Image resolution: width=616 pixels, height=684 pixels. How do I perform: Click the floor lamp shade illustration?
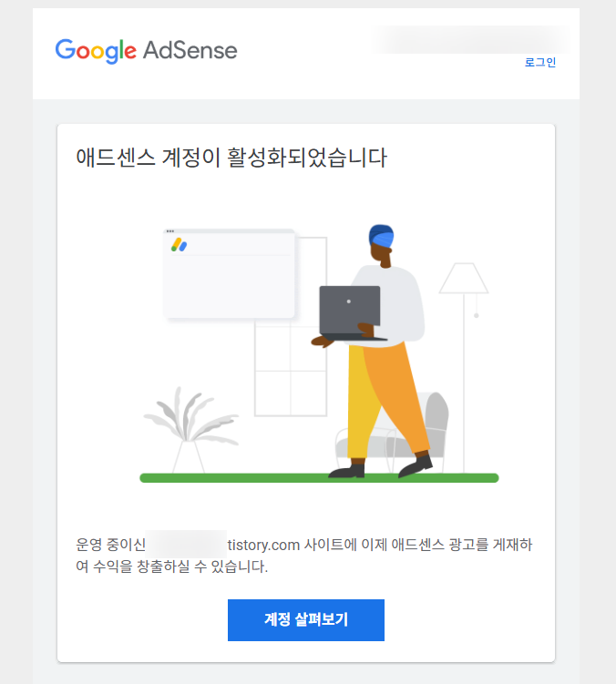click(464, 279)
